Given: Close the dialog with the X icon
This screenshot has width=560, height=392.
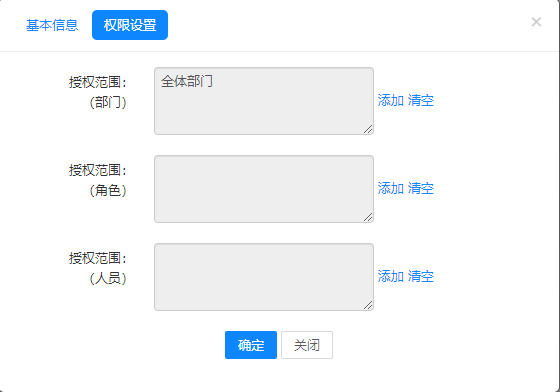Looking at the screenshot, I should click(x=536, y=22).
